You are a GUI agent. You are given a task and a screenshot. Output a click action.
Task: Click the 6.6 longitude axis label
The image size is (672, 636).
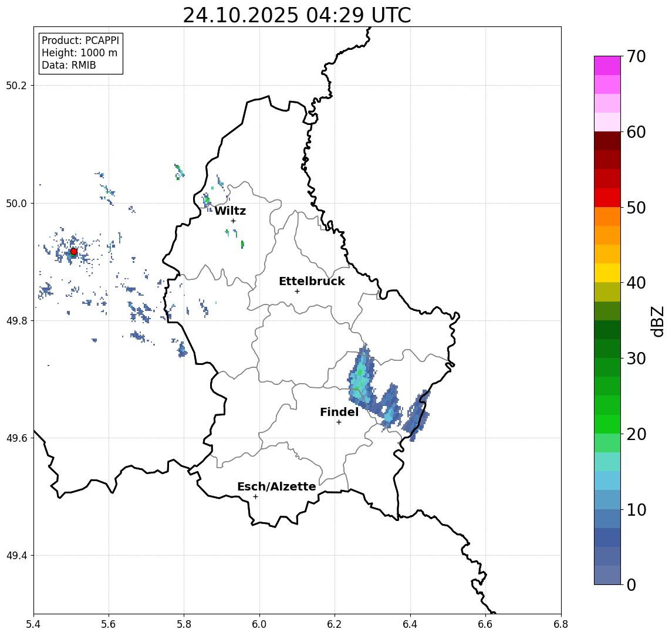pyautogui.click(x=485, y=624)
